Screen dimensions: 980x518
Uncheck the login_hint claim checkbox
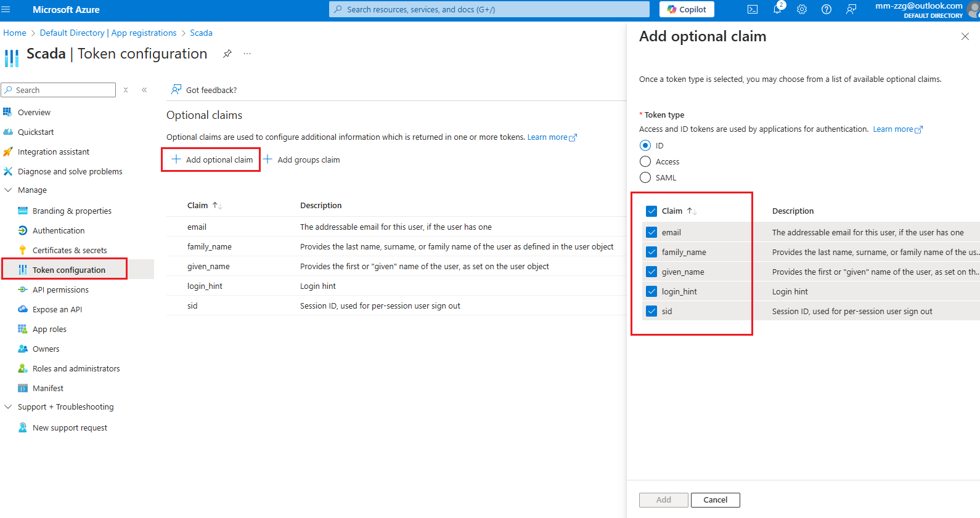[x=651, y=291]
